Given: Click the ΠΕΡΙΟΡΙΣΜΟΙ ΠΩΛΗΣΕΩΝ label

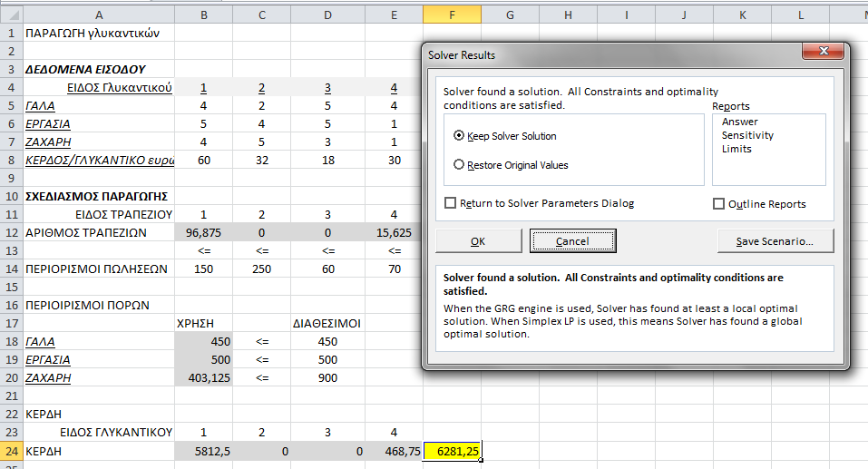Looking at the screenshot, I should coord(99,269).
